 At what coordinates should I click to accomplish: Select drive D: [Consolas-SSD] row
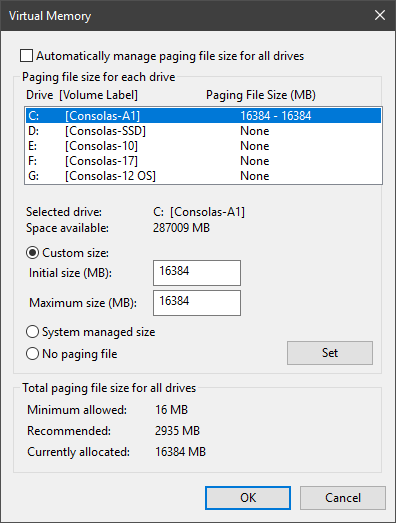[x=203, y=131]
